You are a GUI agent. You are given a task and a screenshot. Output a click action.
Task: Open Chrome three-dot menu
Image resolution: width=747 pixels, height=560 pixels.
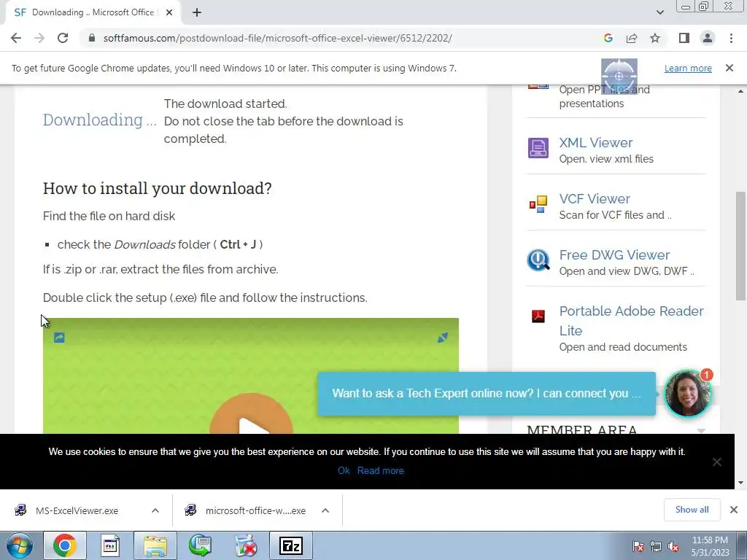[x=731, y=38]
